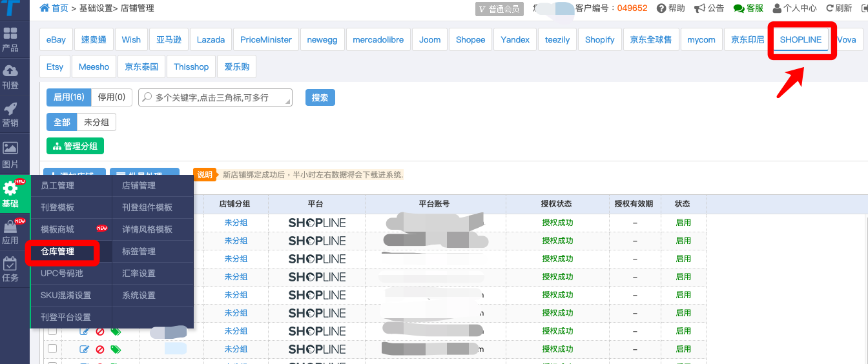Select the 全部 group filter

(x=61, y=122)
